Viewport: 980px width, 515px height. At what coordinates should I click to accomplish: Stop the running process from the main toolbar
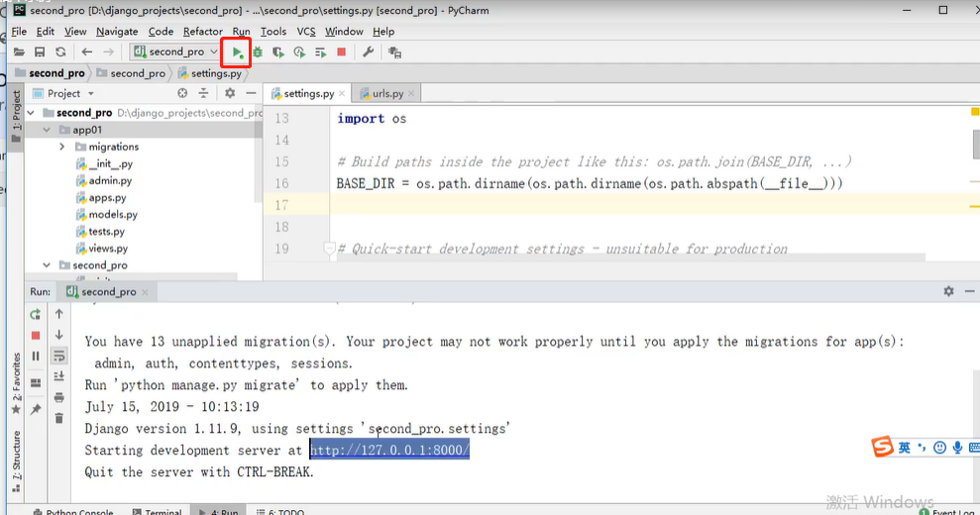[341, 51]
